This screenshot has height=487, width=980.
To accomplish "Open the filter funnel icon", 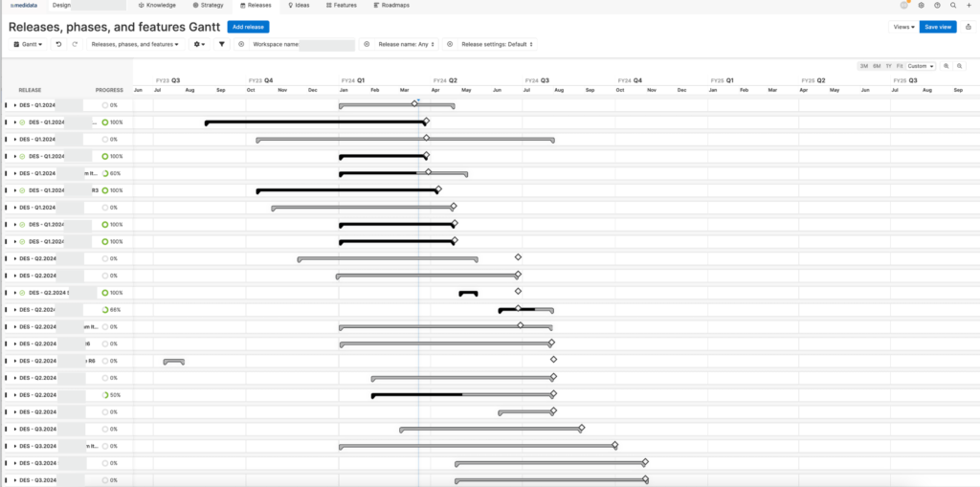I will pos(222,44).
